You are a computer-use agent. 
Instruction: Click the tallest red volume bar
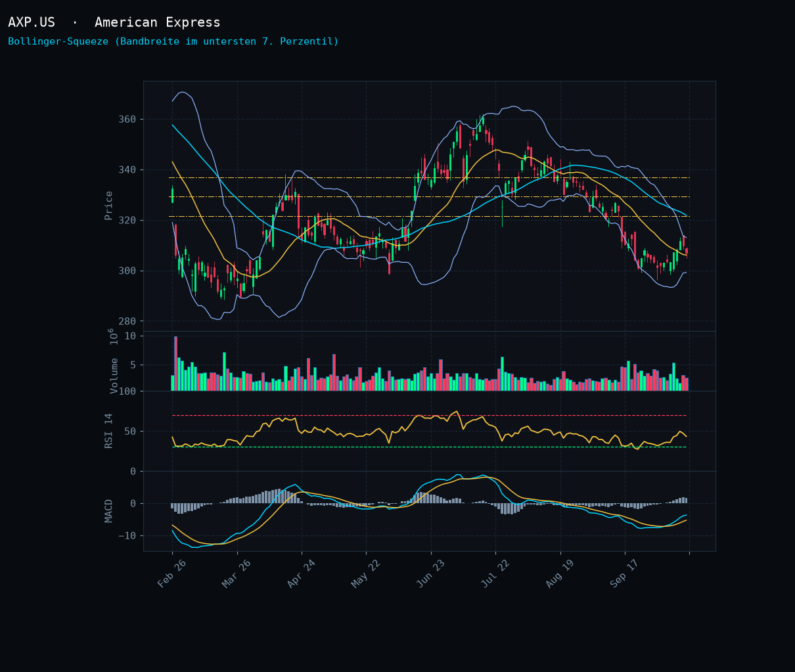(175, 364)
